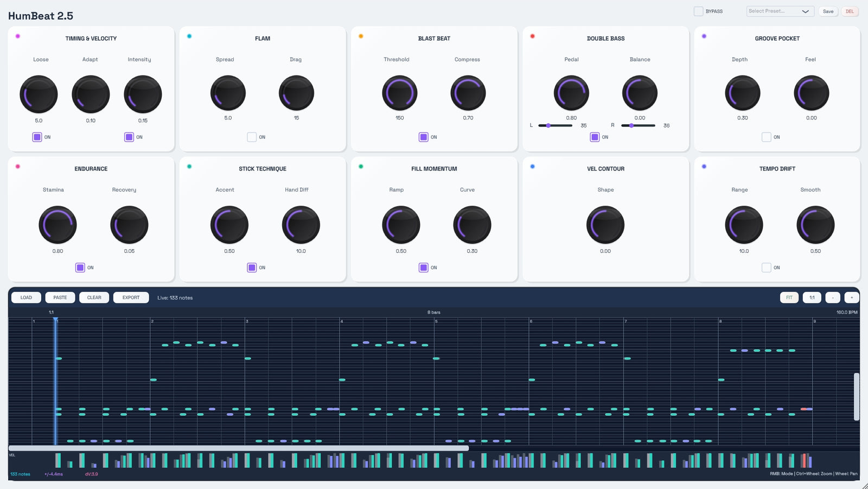Click the plus zoom-in button

[x=852, y=297]
